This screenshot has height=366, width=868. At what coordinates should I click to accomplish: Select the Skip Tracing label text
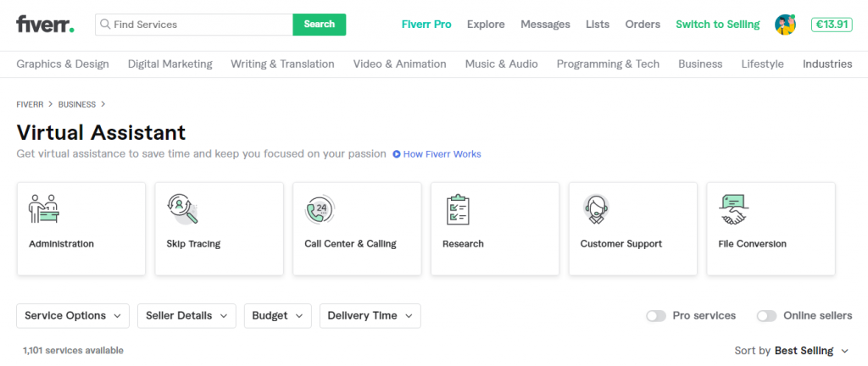point(193,244)
